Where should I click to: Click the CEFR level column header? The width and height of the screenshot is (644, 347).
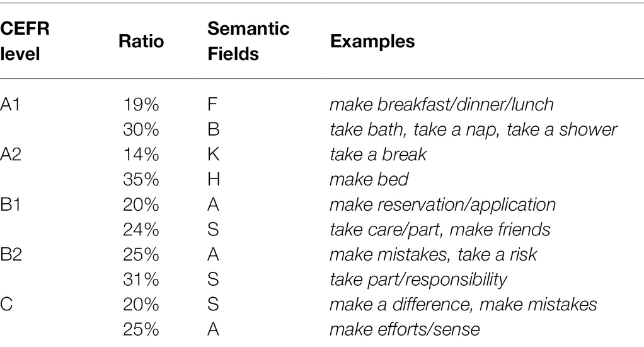click(25, 41)
